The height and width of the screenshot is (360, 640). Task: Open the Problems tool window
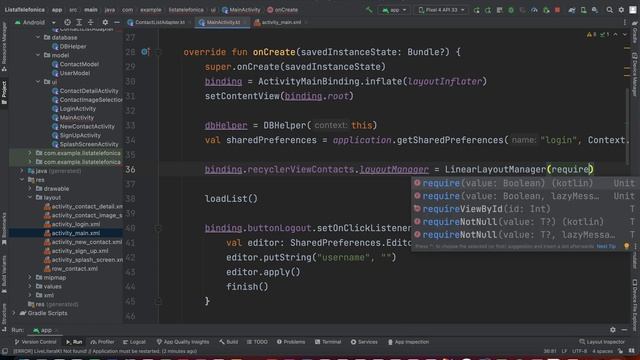[291, 342]
